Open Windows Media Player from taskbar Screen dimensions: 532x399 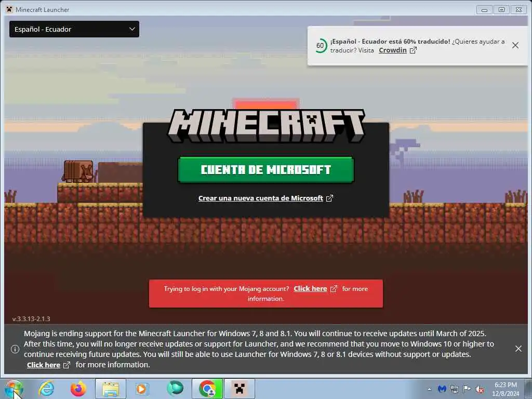[x=141, y=389]
